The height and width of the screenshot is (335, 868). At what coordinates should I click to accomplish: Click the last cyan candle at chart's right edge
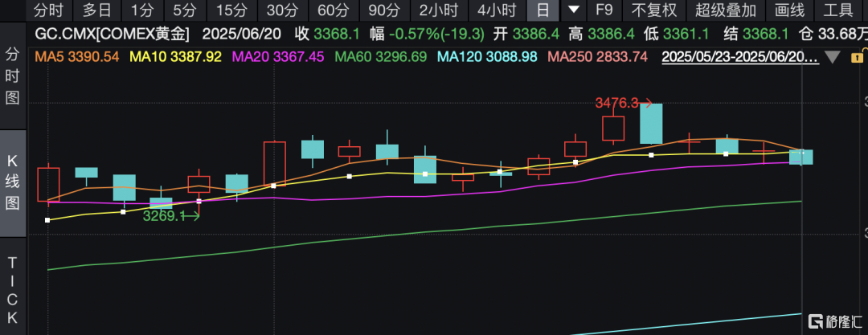(801, 157)
